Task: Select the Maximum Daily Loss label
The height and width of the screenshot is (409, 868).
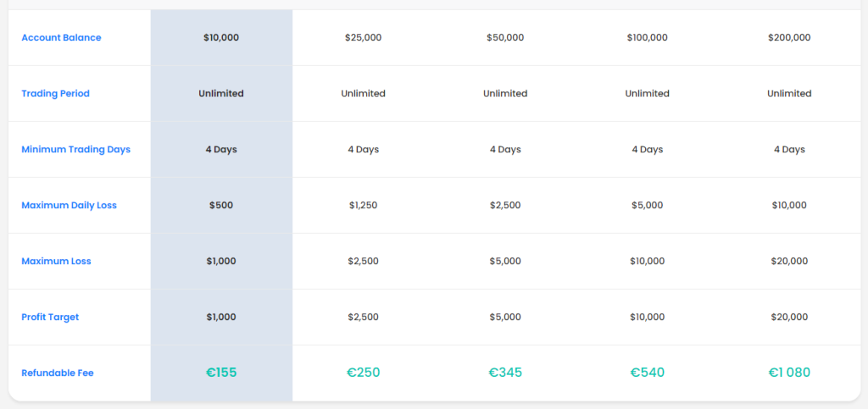Action: pos(69,205)
